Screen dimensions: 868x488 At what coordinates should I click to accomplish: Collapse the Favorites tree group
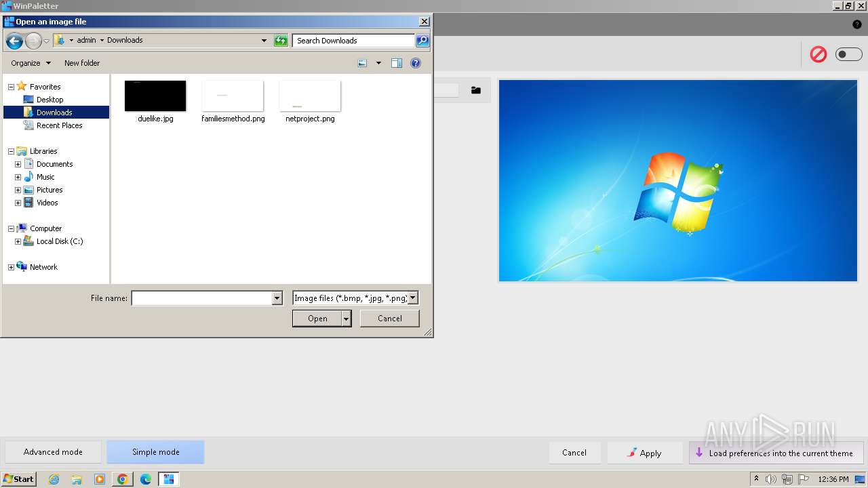11,87
